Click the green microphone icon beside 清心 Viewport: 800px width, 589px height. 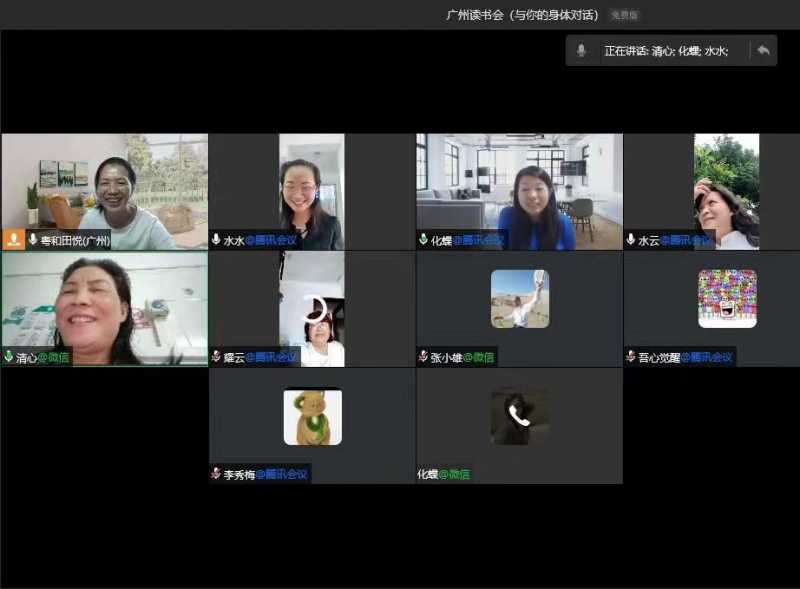coord(9,357)
